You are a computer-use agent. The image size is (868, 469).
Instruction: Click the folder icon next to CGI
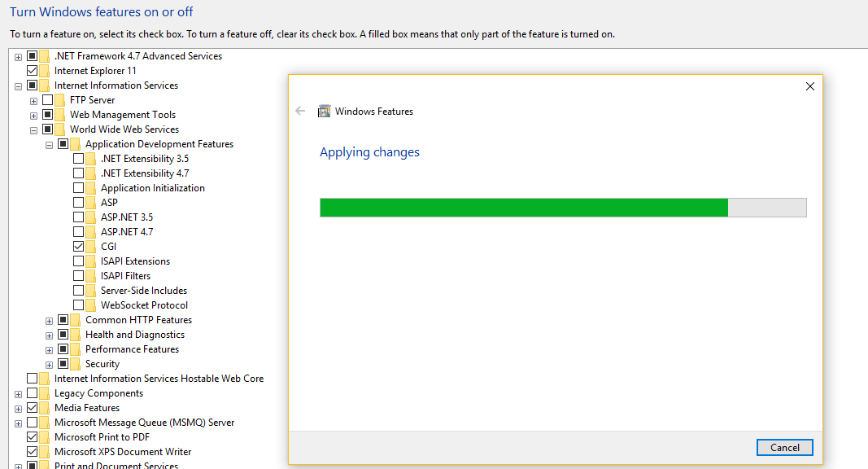(91, 247)
